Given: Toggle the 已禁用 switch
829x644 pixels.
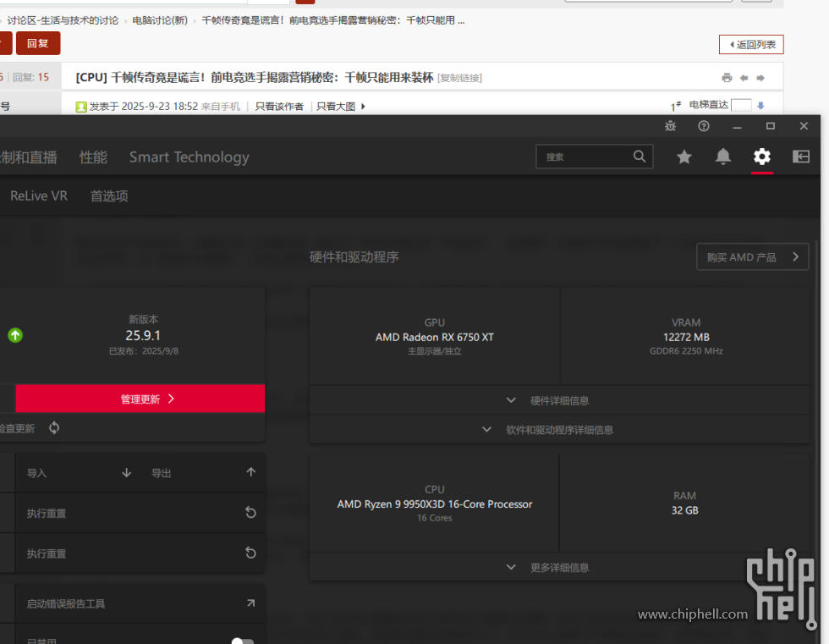Looking at the screenshot, I should pyautogui.click(x=243, y=641).
